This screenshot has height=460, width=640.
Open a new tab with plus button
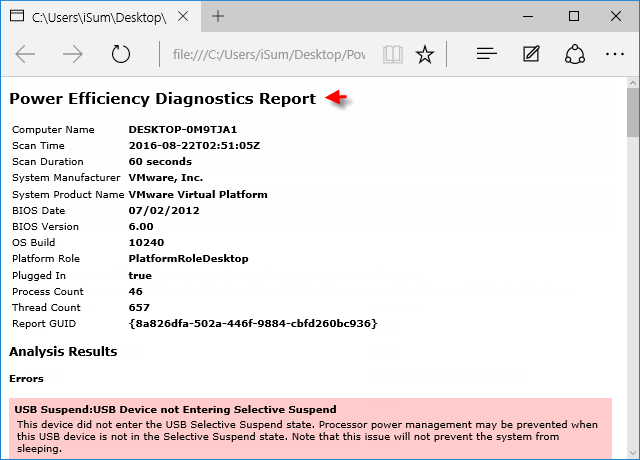point(218,16)
